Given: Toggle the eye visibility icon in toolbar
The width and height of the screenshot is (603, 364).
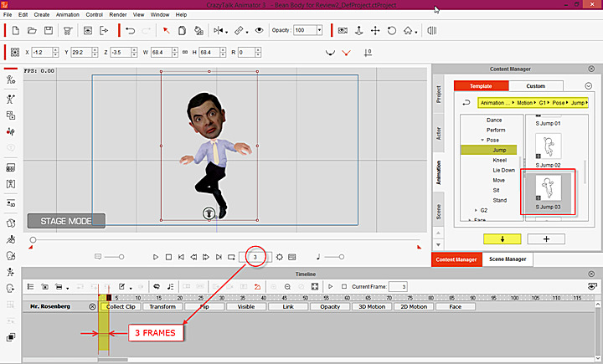Looking at the screenshot, I should (259, 30).
